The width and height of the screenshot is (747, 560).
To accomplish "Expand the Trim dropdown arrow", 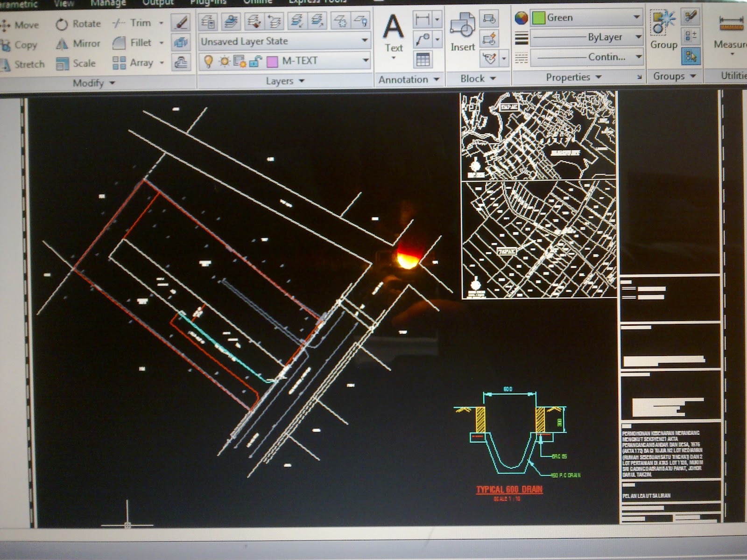I will tap(162, 23).
